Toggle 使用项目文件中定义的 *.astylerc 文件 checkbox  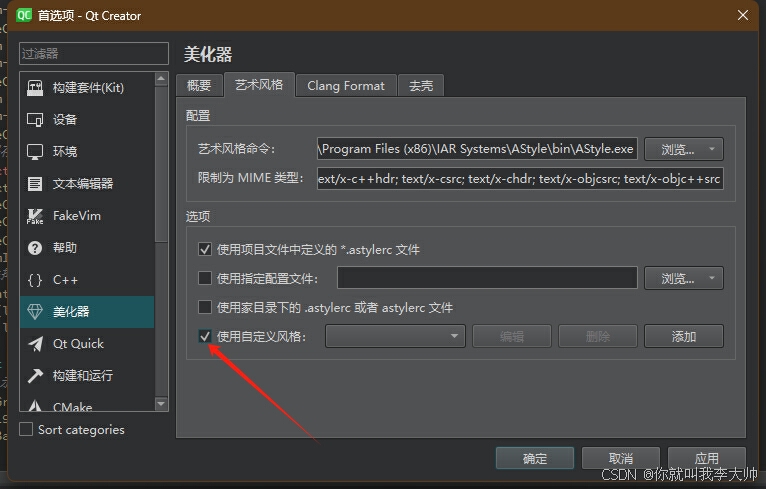[x=205, y=250]
